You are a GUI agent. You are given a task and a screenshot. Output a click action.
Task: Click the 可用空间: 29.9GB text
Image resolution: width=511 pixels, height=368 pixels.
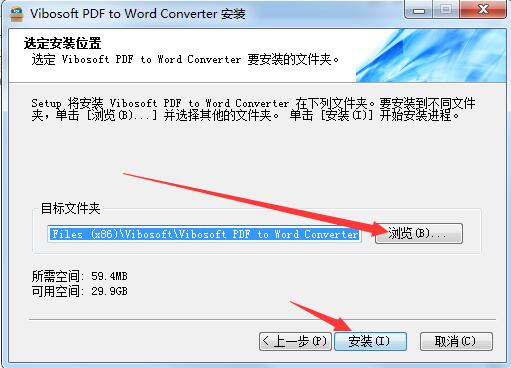[80, 291]
